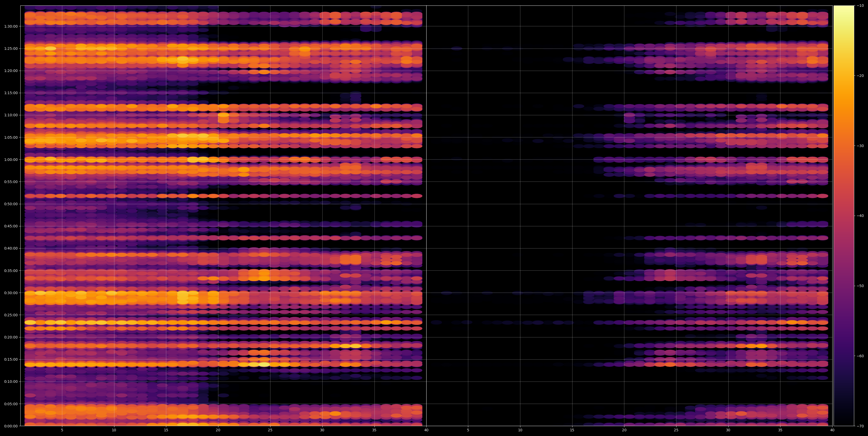The width and height of the screenshot is (868, 436).
Task: Select the "0:35:00" y-axis tick label
Action: coord(11,270)
